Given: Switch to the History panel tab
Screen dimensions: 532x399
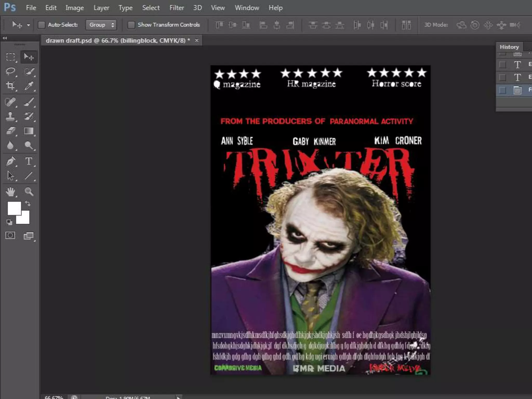Looking at the screenshot, I should point(509,47).
